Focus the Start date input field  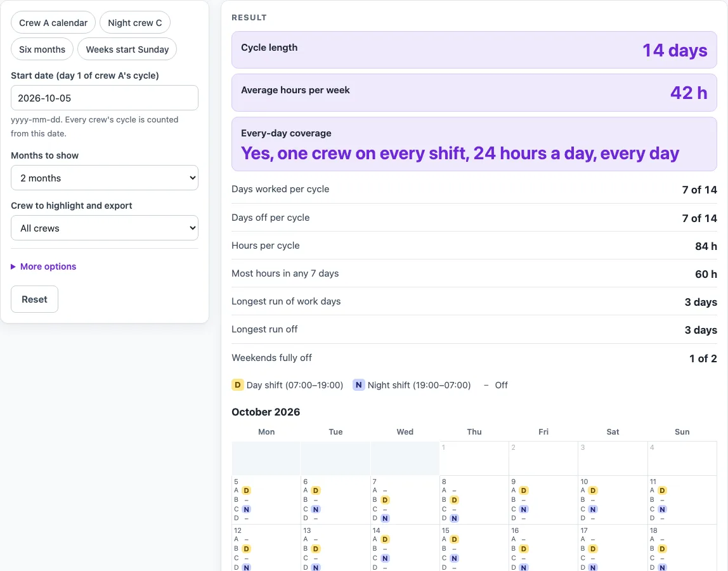pyautogui.click(x=105, y=98)
